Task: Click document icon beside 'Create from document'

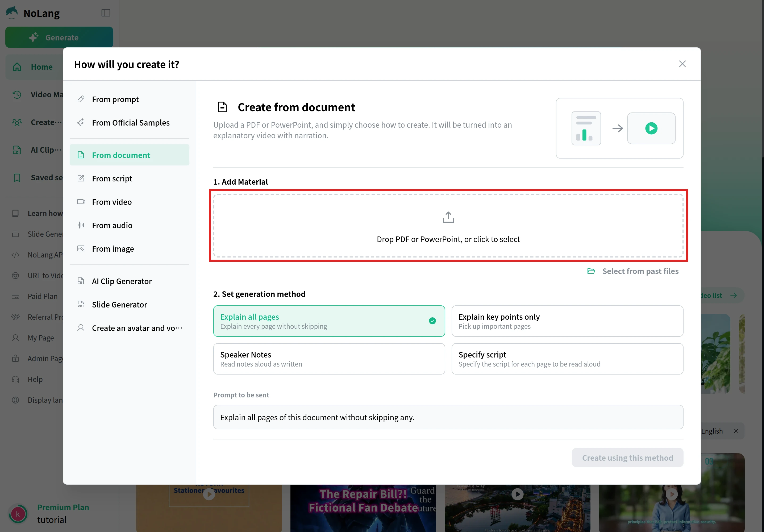Action: click(x=222, y=107)
